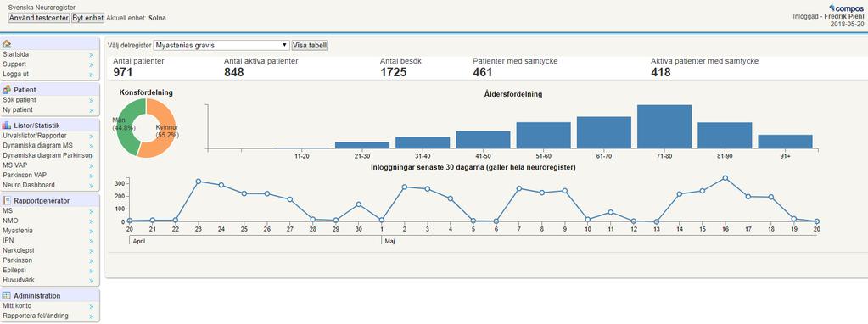Click the chevron beside Neuro Dashboard

(92, 185)
